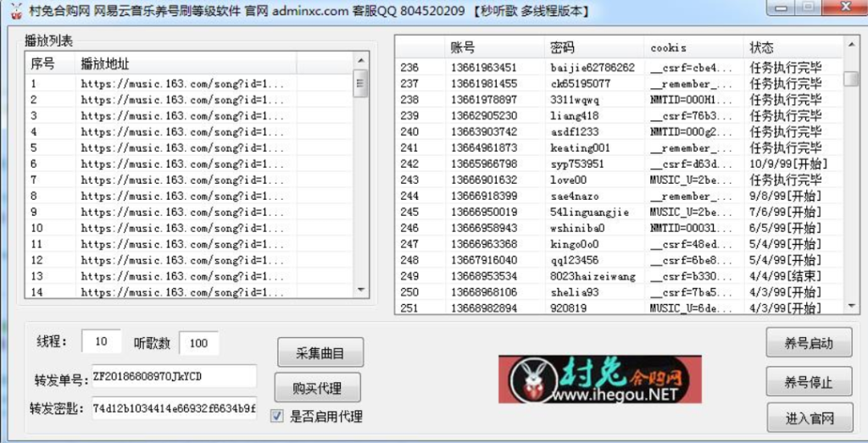Click password cell keating001
The width and height of the screenshot is (868, 443).
coord(580,148)
